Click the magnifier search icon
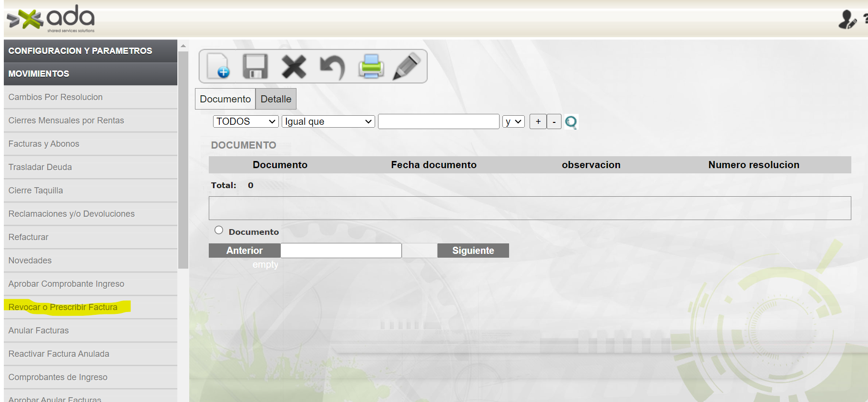This screenshot has height=402, width=868. point(571,122)
